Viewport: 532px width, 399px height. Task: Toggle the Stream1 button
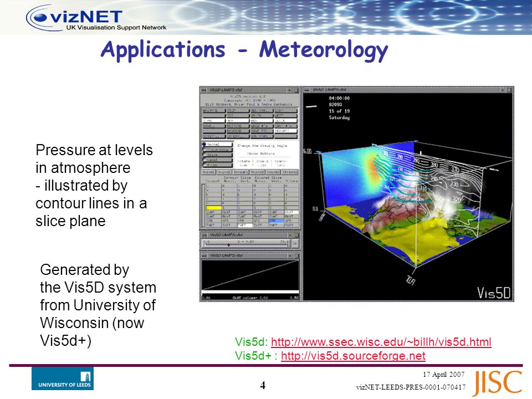[x=241, y=172]
